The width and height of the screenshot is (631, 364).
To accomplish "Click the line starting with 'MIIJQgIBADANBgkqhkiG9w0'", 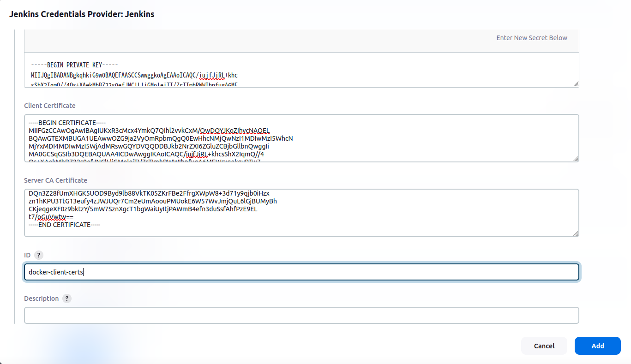I will (134, 75).
